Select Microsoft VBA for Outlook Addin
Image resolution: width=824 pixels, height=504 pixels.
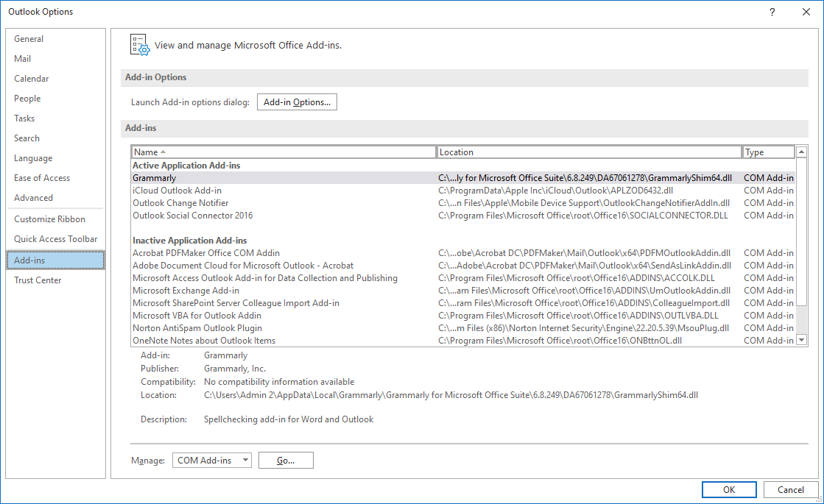click(x=463, y=316)
